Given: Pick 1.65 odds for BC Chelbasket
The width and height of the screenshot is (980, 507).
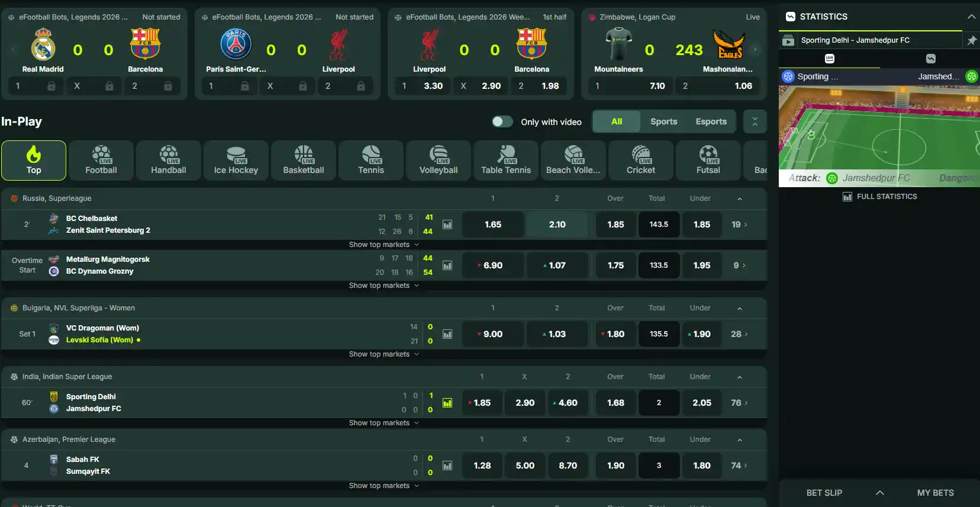Looking at the screenshot, I should coord(493,224).
